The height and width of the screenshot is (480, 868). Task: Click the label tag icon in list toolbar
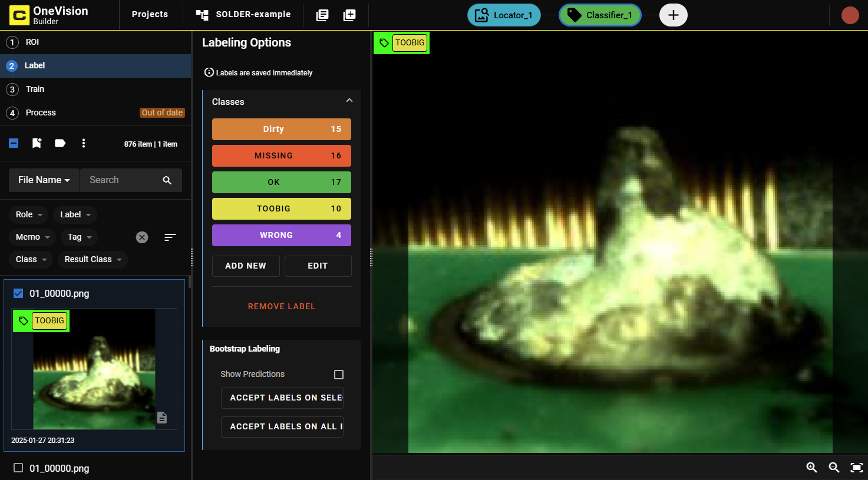(60, 143)
